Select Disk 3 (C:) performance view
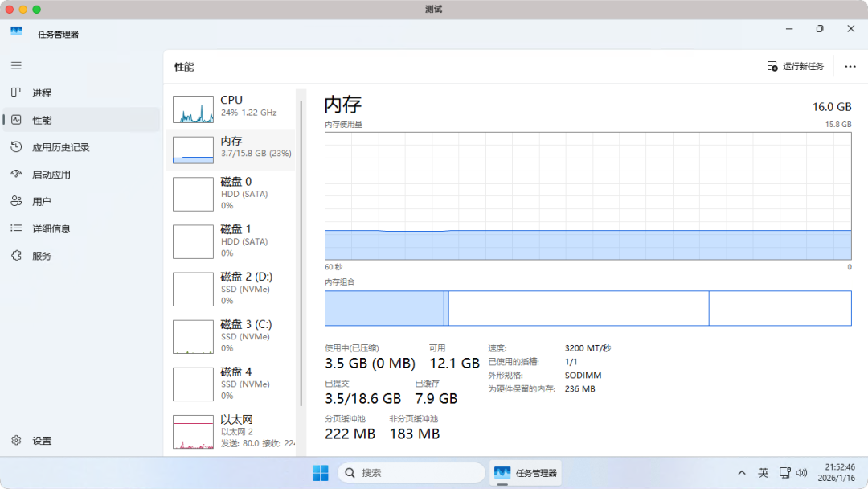Viewport: 868px width, 489px height. click(x=231, y=335)
